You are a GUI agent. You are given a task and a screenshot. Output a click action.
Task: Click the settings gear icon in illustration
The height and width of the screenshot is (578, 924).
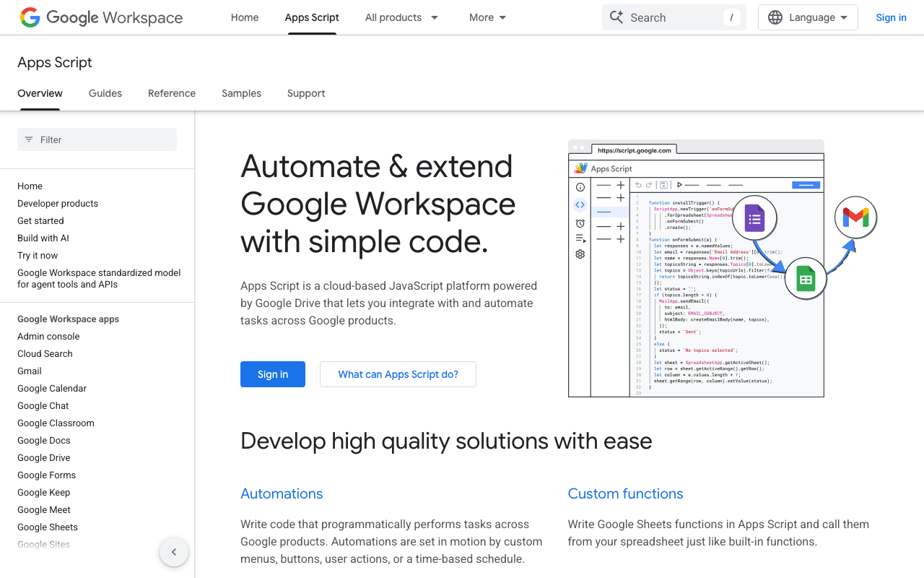(x=580, y=254)
